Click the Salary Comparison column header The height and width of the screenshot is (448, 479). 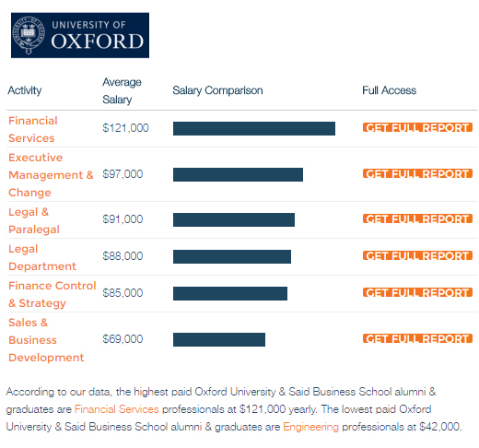point(217,90)
